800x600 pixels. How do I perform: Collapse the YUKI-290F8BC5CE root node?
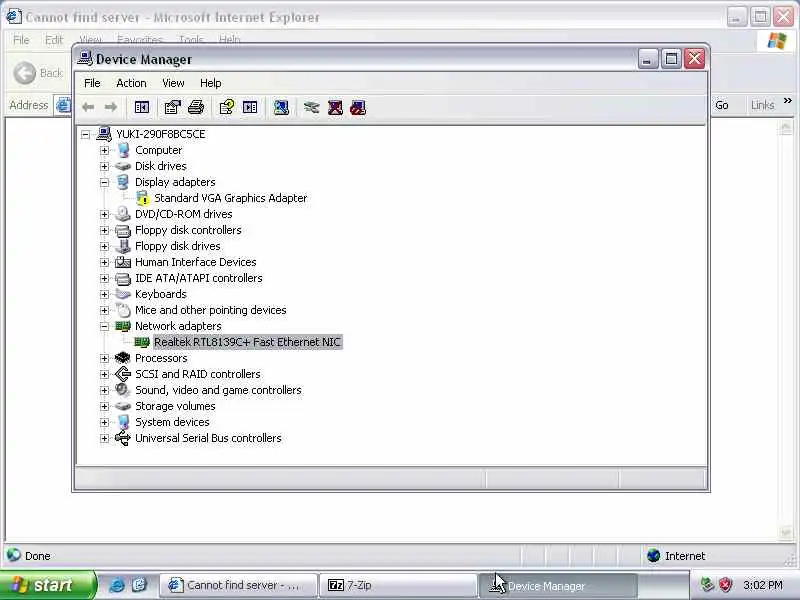coord(85,135)
